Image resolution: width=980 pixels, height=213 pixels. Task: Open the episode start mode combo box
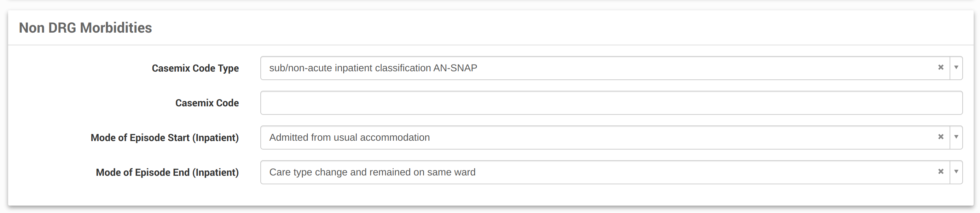coord(601,138)
